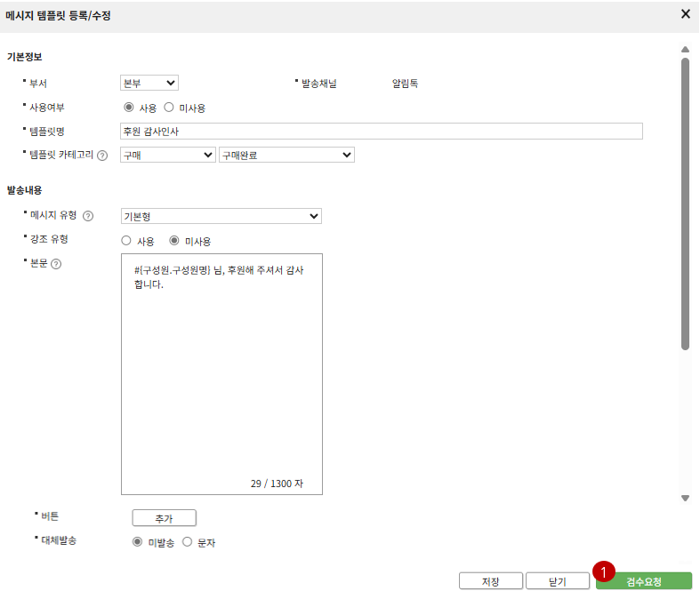Click the green 검수요청 button

coord(644,581)
